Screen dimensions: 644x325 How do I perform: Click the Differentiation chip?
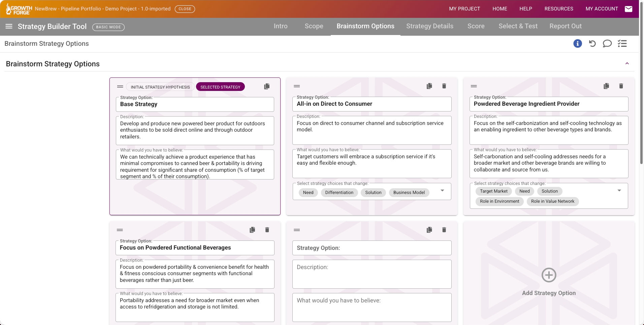point(339,193)
